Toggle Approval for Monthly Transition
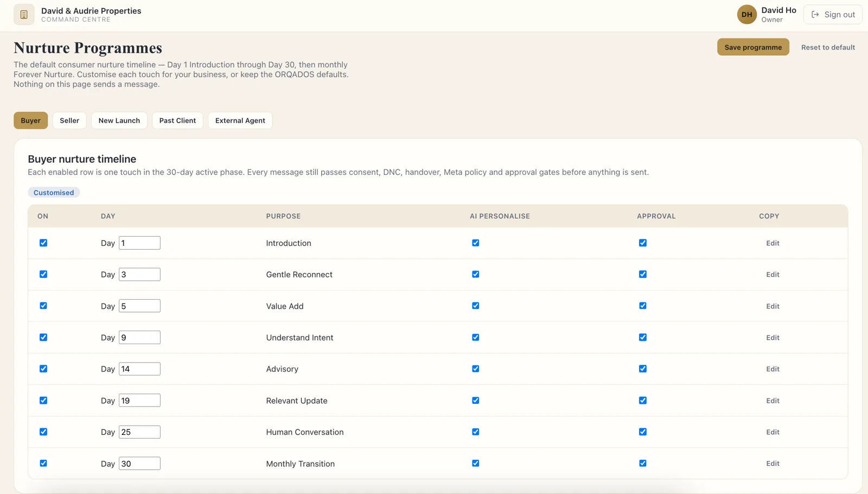The image size is (868, 494). pyautogui.click(x=643, y=463)
